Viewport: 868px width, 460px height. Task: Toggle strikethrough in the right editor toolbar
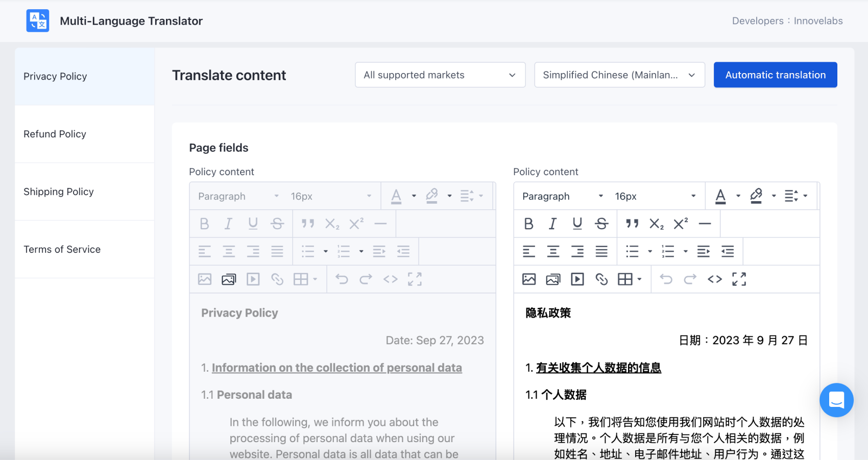click(601, 224)
